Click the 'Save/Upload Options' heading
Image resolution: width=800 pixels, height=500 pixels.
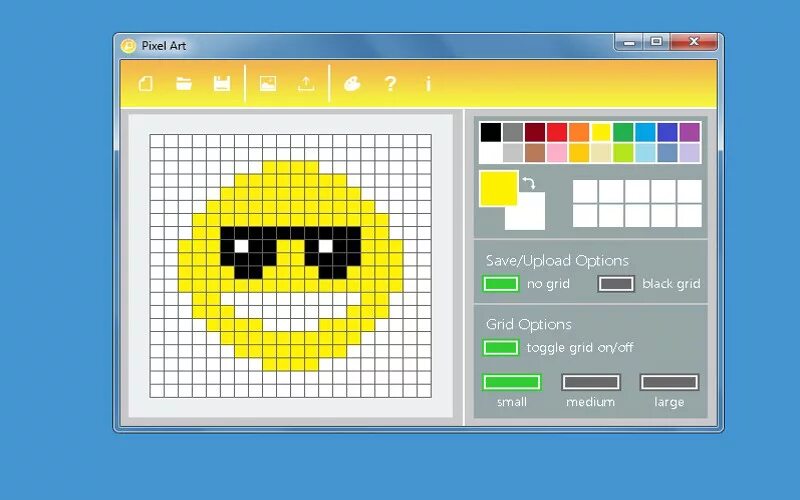click(557, 261)
